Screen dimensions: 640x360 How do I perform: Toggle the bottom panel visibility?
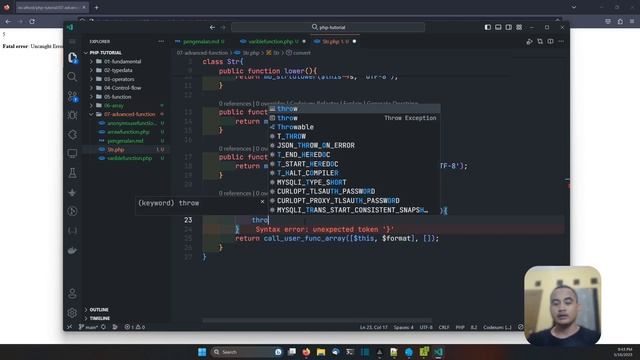[x=498, y=27]
